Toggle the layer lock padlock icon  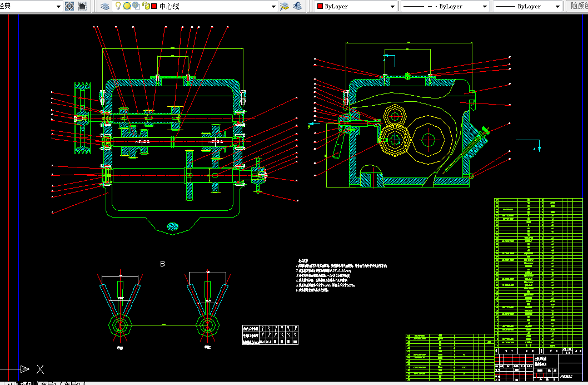click(x=146, y=6)
